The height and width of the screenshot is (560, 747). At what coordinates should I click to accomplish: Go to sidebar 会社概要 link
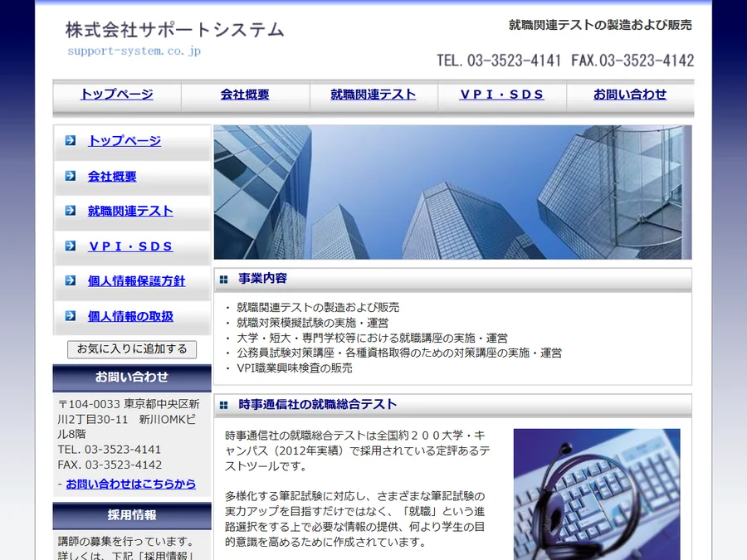[112, 176]
